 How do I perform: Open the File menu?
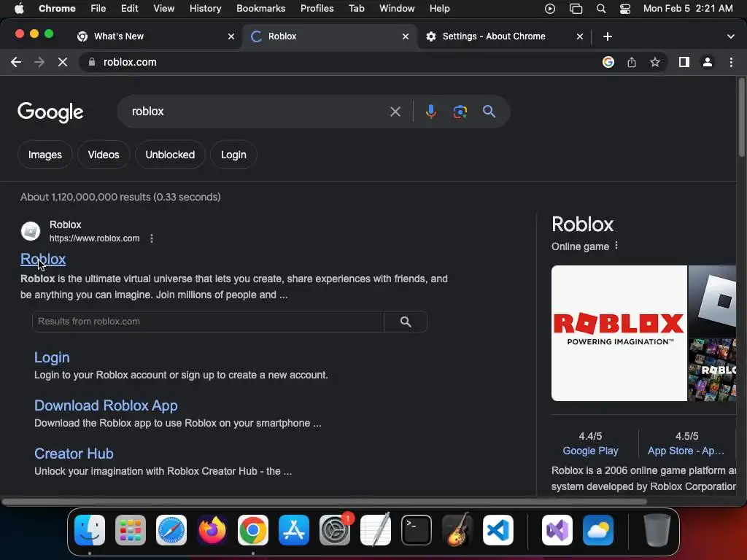tap(98, 9)
